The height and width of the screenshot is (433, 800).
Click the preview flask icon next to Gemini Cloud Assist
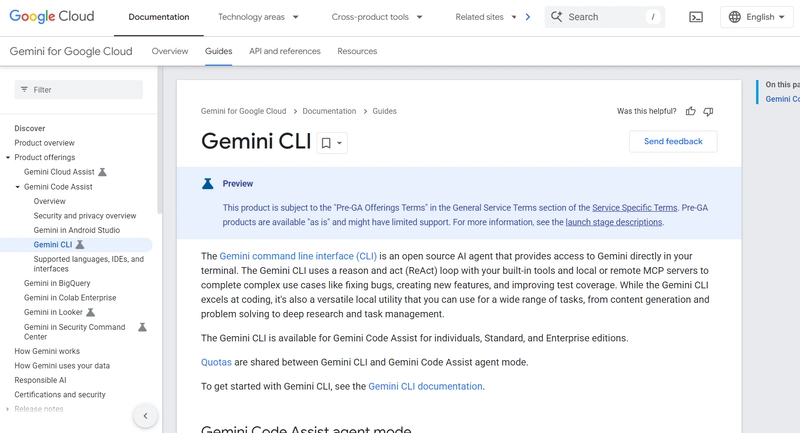(x=102, y=172)
